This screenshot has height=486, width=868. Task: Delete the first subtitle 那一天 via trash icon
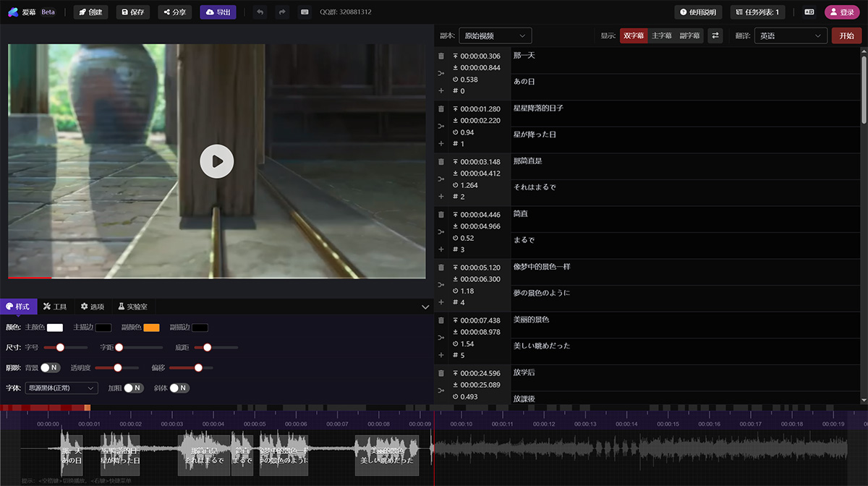click(441, 56)
